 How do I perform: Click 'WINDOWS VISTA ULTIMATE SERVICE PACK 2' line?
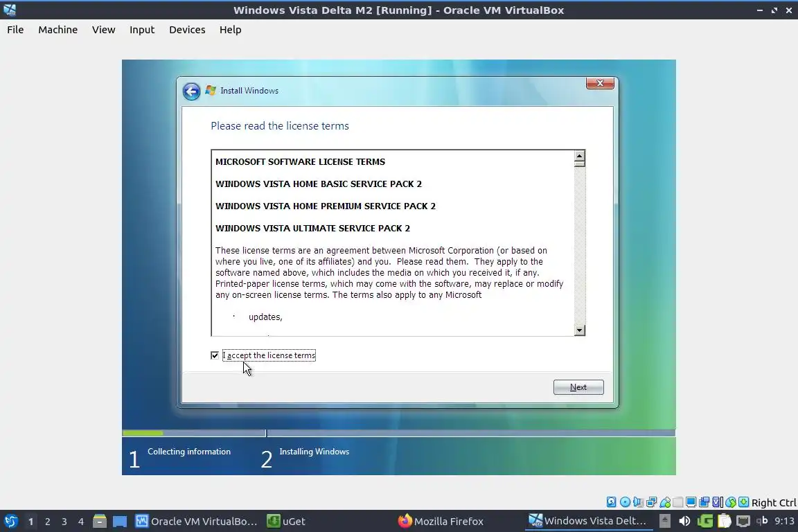pyautogui.click(x=312, y=228)
